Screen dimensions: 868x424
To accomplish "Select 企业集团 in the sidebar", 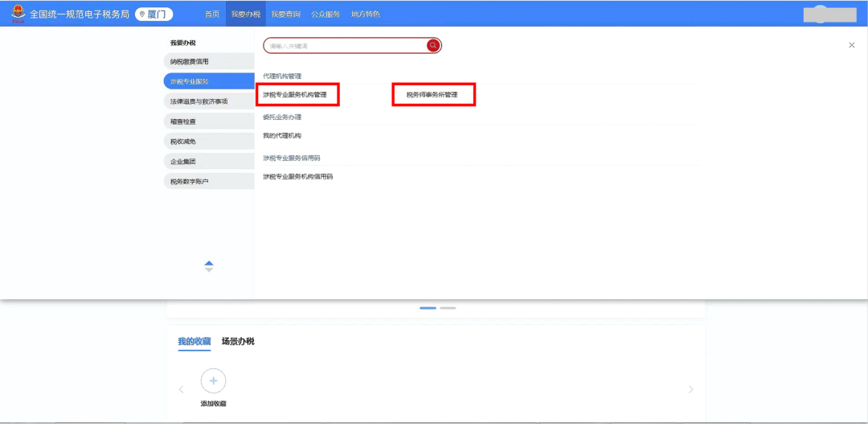I will tap(209, 161).
